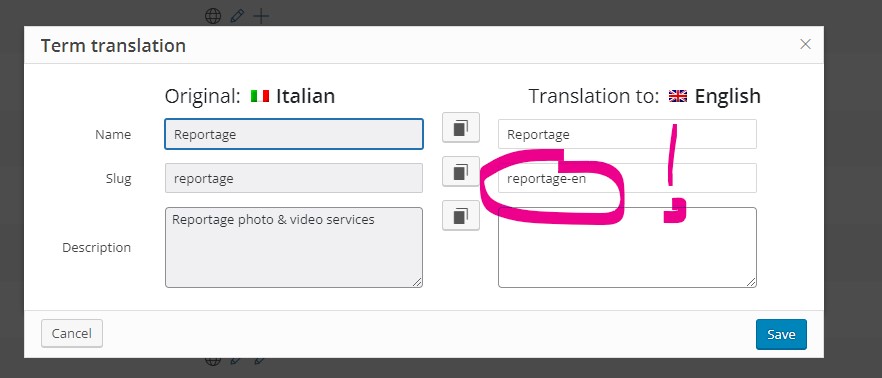The height and width of the screenshot is (378, 882).
Task: Close the Term translation dialog
Action: coord(806,44)
